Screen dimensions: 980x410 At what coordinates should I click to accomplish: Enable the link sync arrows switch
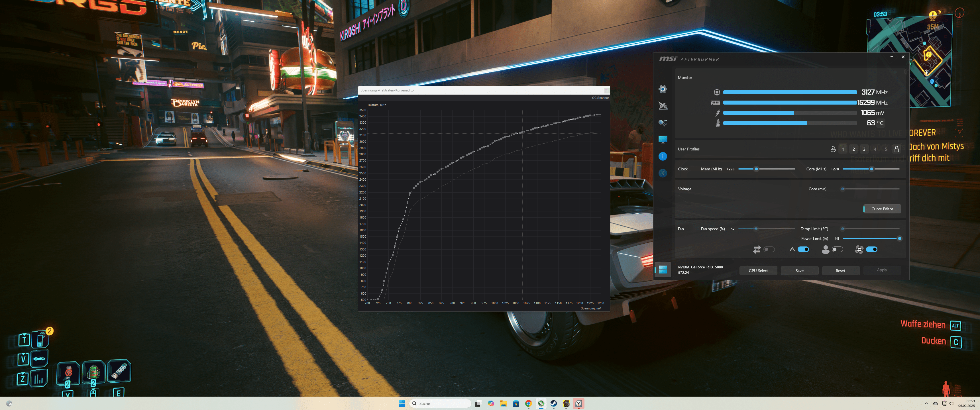point(769,250)
